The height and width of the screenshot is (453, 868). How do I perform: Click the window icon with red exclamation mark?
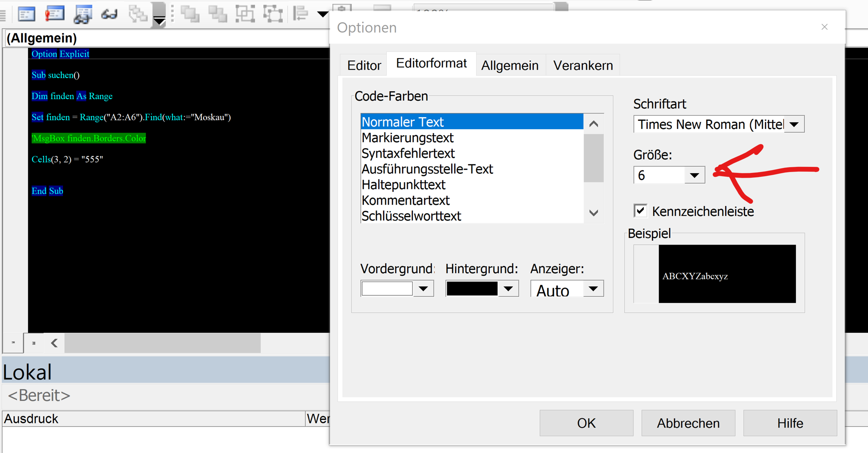[x=55, y=14]
